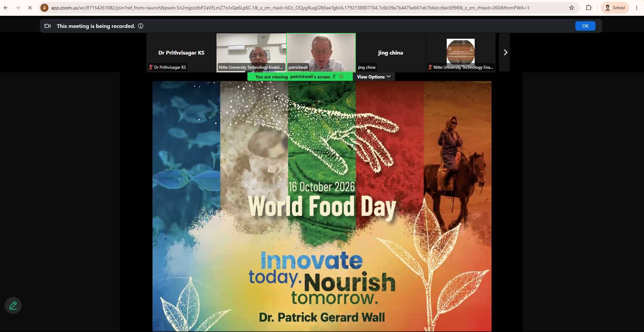Click the "World Food Day" heading on the shared slide
This screenshot has width=644, height=332.
pos(322,207)
